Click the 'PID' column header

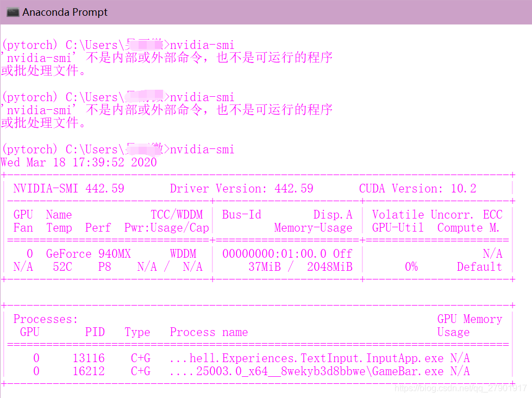tap(95, 332)
